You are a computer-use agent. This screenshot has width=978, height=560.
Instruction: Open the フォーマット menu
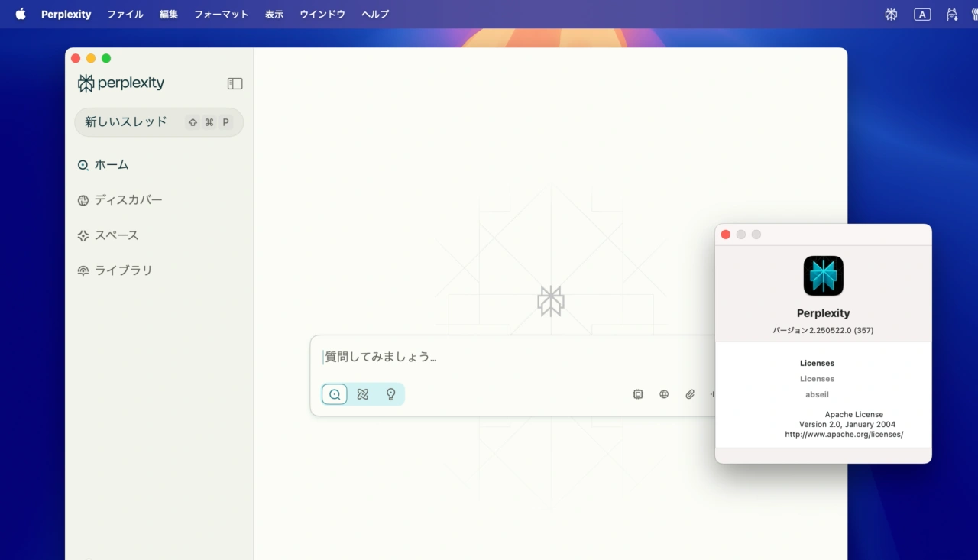coord(221,14)
